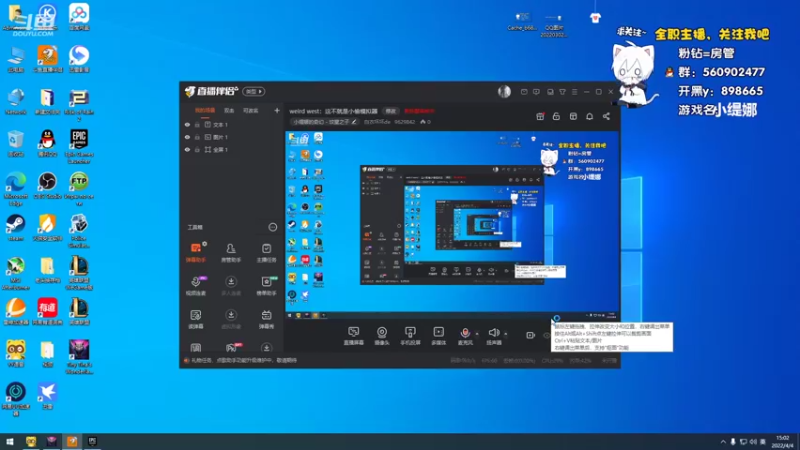The image size is (800, 450).
Task: Toggle the lock on 图片 1 layer
Action: point(197,137)
